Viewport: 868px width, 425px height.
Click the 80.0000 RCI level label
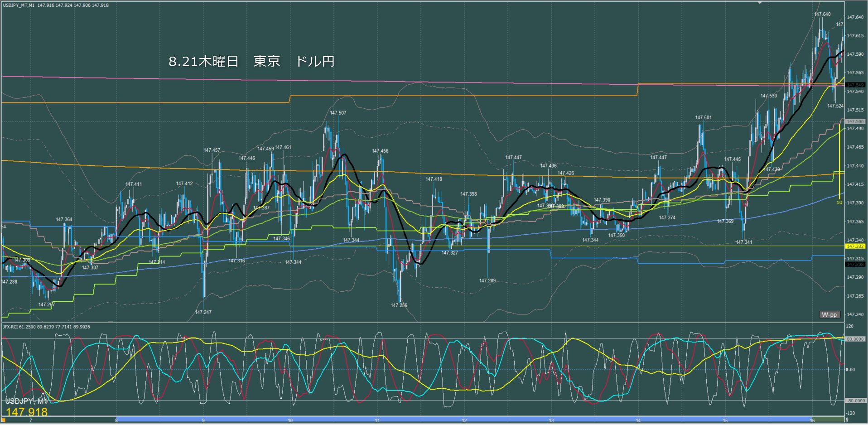tap(855, 339)
